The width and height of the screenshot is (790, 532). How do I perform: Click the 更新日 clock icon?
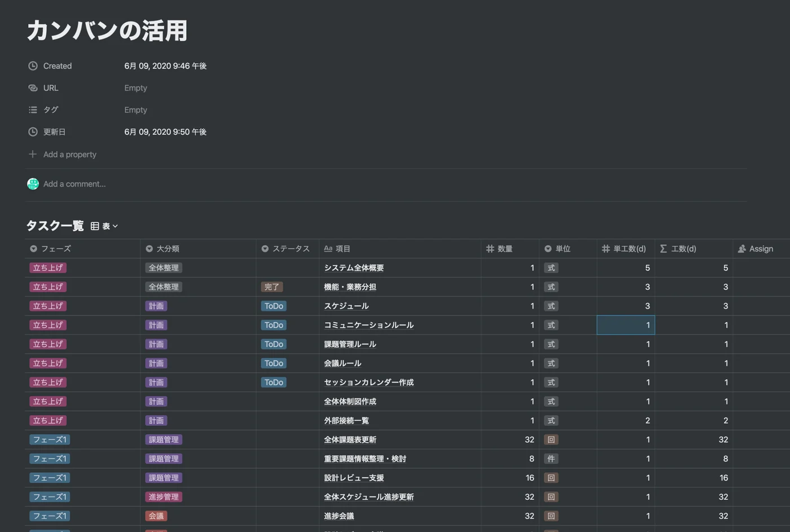pos(33,132)
